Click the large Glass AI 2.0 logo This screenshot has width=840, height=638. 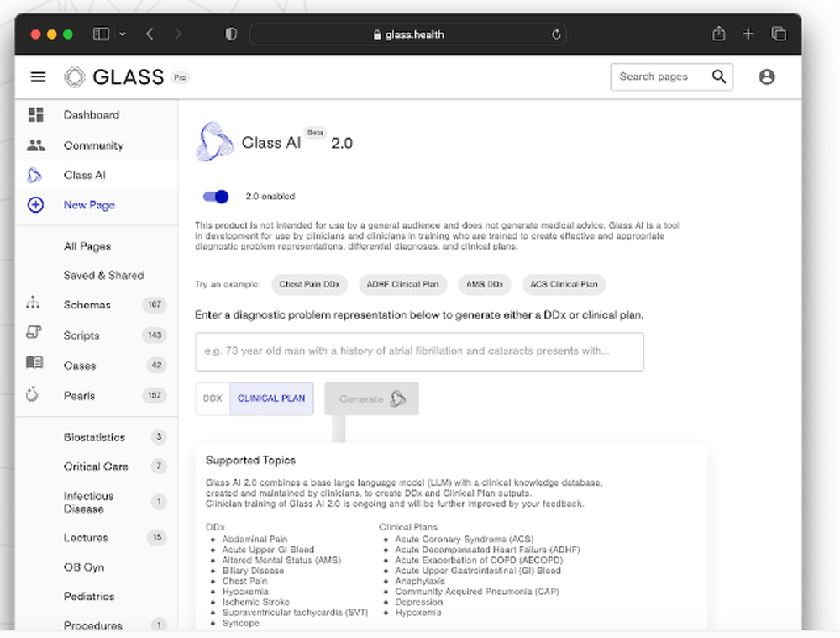click(215, 141)
